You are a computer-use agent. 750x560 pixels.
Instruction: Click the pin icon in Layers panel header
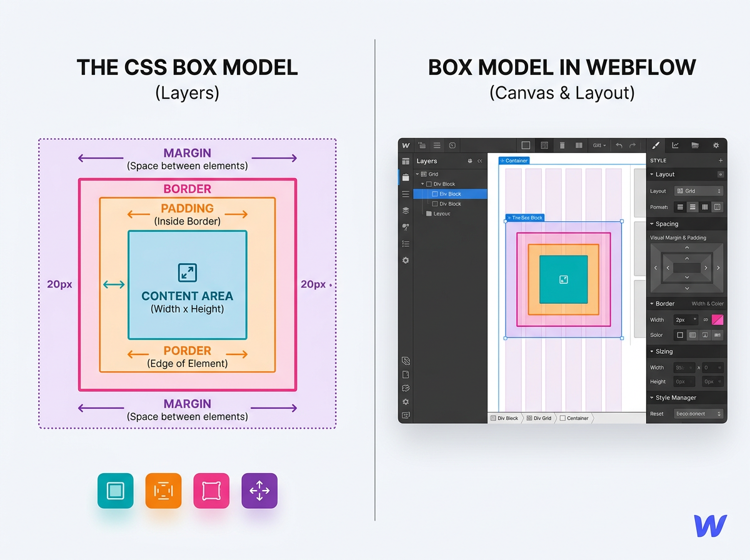point(470,161)
